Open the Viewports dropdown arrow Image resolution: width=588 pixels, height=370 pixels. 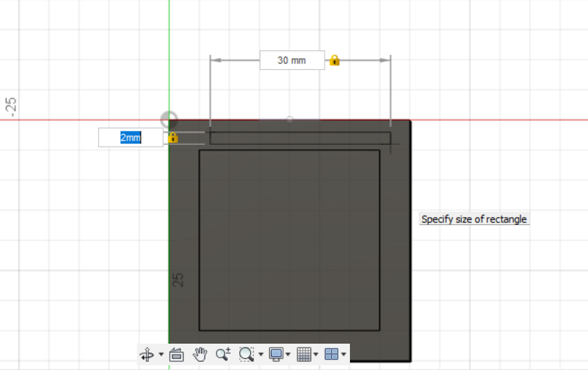pos(343,354)
